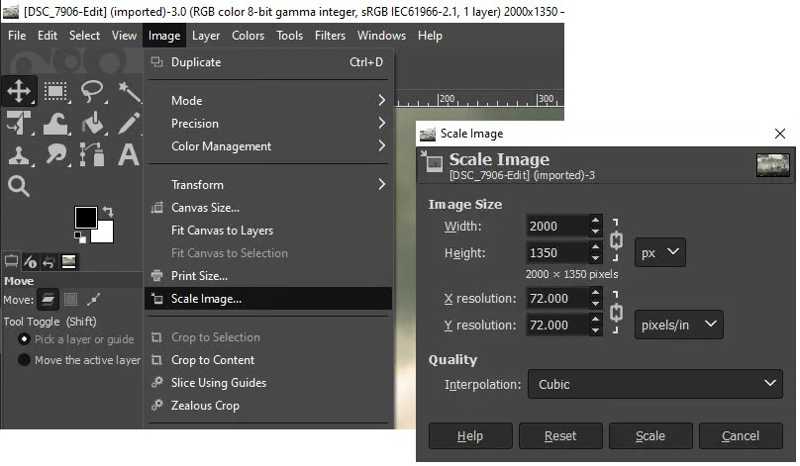Select the Zoom magnifier tool
Screen dimensions: 800x466
[x=19, y=186]
